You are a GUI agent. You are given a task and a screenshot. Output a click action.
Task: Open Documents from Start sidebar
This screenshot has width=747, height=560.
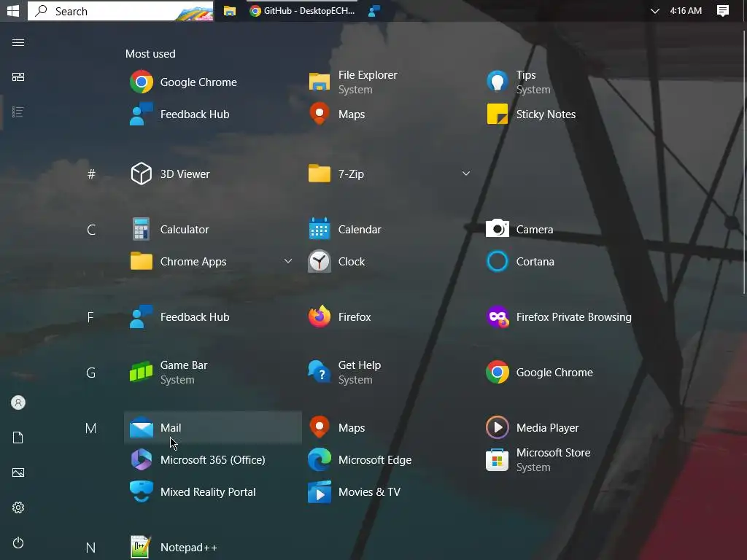[x=18, y=437]
